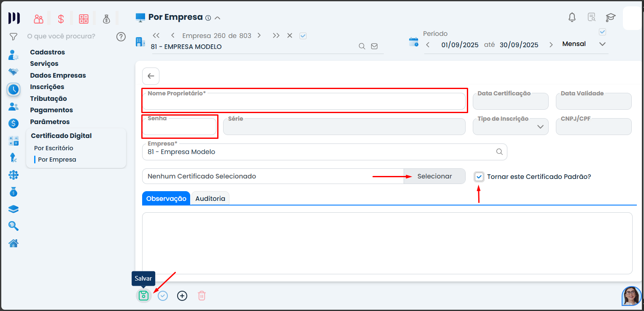Open the Pagamentos menu
Image resolution: width=644 pixels, height=311 pixels.
51,110
